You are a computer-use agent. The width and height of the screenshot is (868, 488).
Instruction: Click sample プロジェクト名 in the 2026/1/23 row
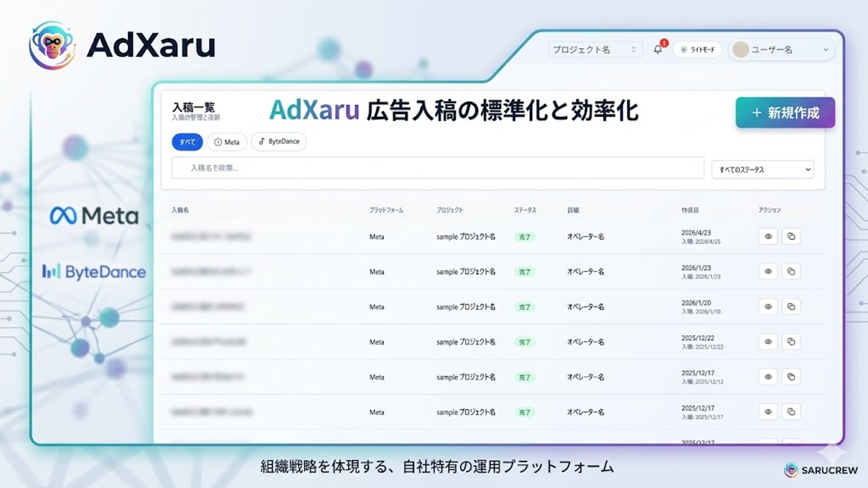[466, 272]
